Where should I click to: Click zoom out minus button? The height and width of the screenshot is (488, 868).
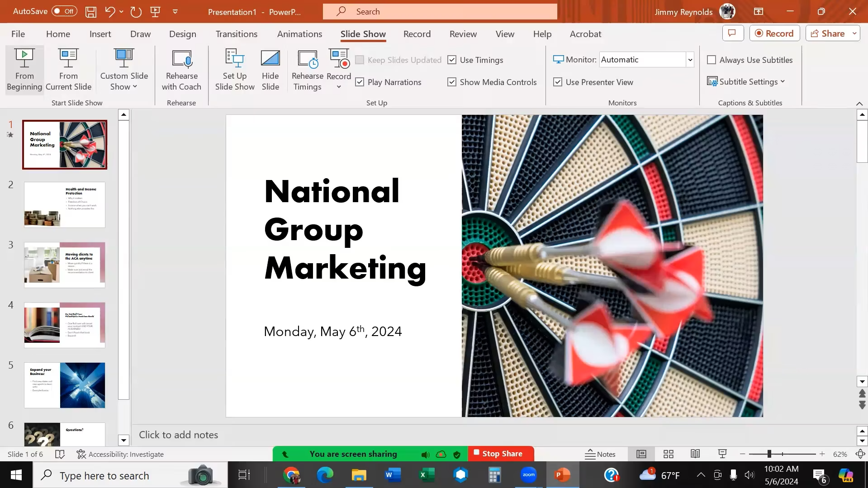(742, 454)
